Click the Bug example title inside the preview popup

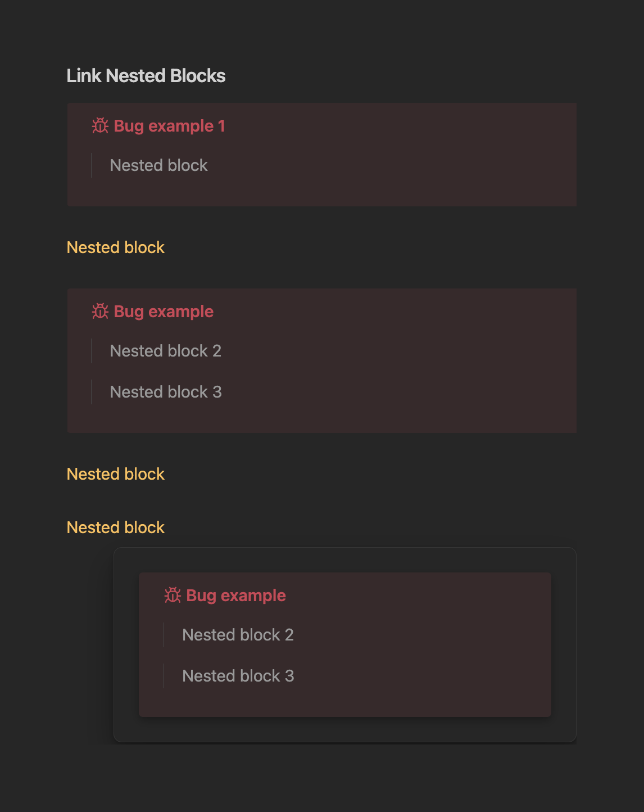pyautogui.click(x=236, y=596)
